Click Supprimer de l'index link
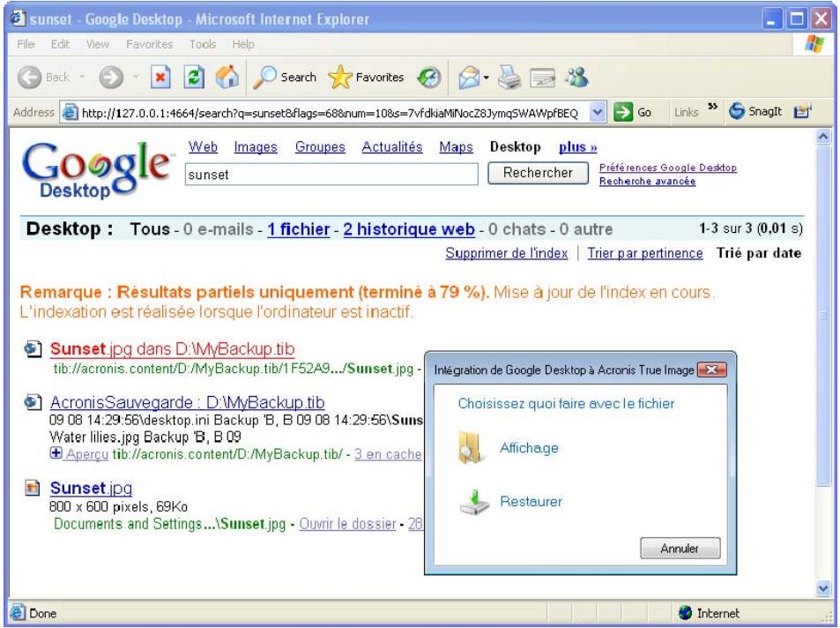Screen dimensions: 840x628 506,253
